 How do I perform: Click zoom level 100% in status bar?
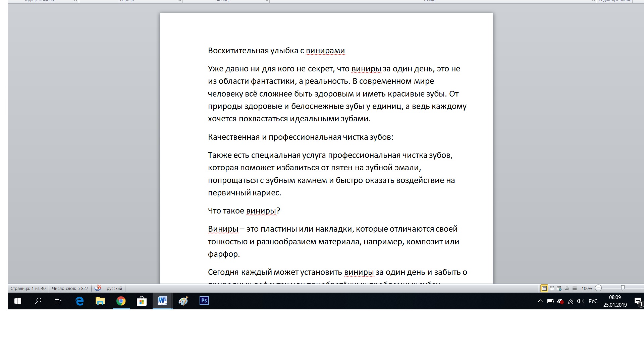coord(587,288)
